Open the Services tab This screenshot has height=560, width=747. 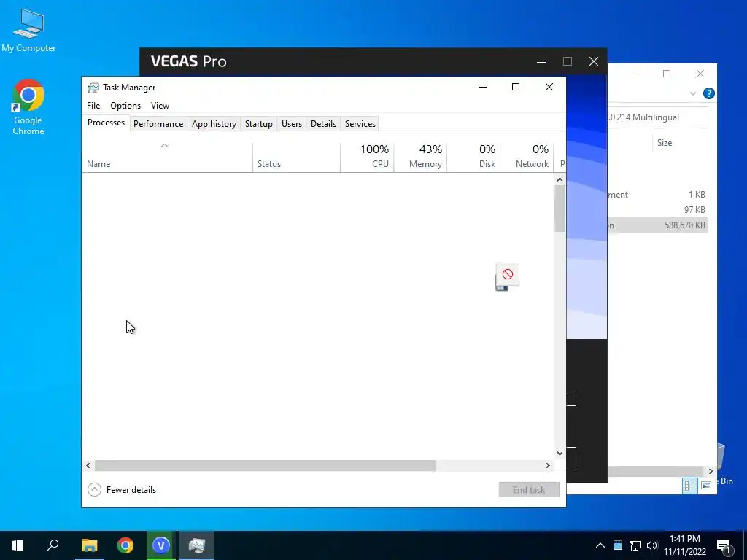point(360,124)
